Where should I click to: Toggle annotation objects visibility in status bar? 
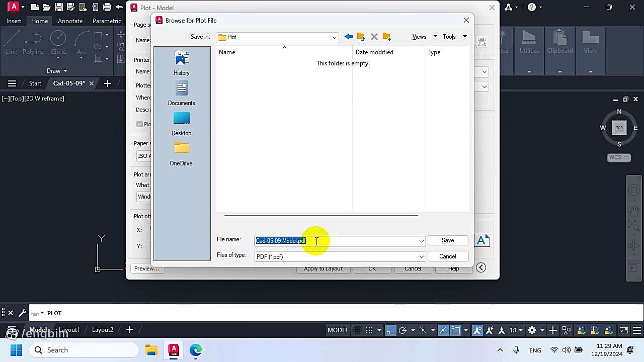477,330
